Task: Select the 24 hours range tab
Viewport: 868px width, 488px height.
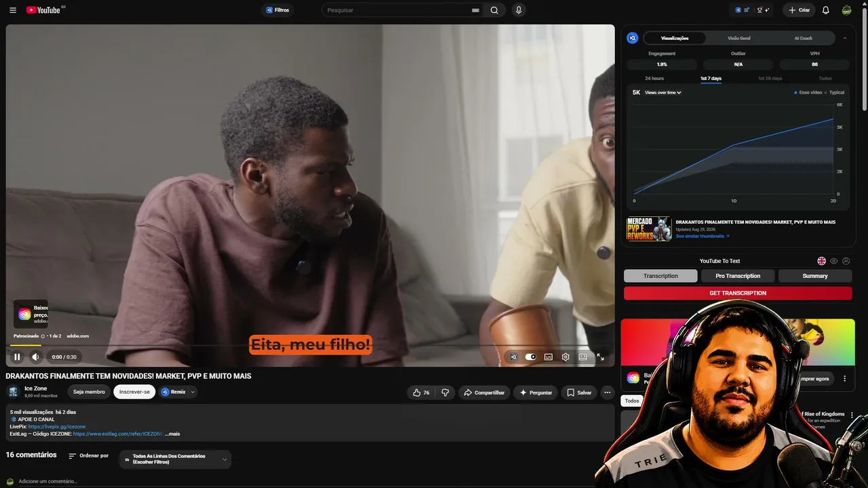Action: pyautogui.click(x=654, y=79)
